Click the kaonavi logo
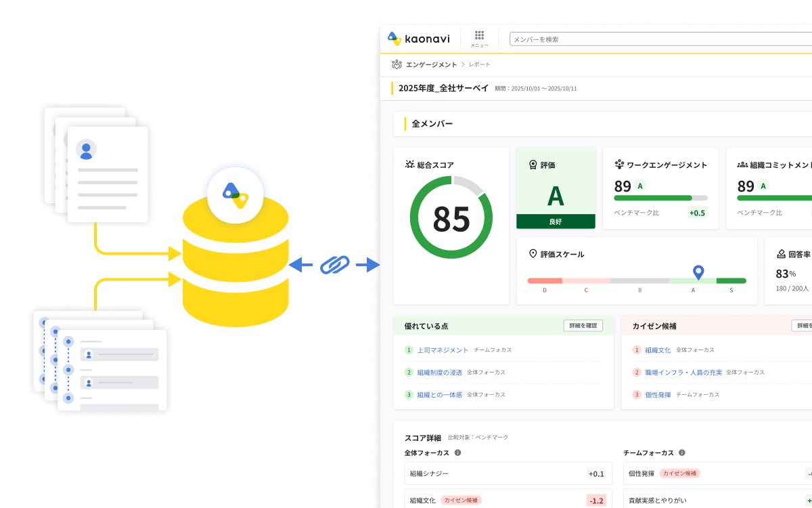812x508 pixels. (418, 39)
